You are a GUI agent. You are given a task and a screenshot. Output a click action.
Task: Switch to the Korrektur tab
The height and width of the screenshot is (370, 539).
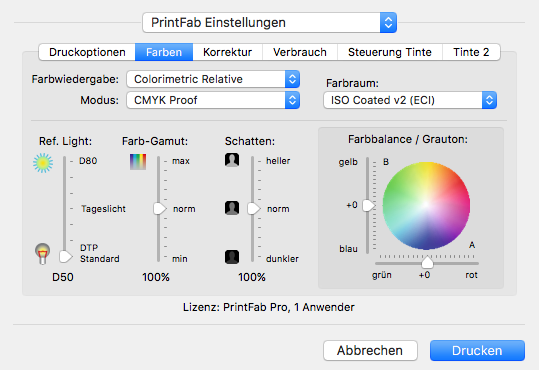click(x=228, y=52)
